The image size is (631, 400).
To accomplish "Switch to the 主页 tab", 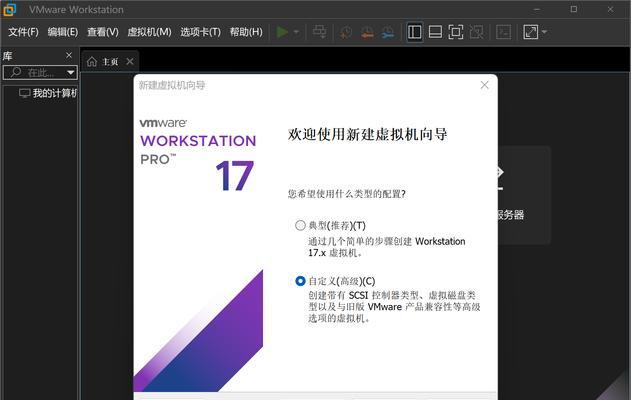I will click(x=110, y=62).
